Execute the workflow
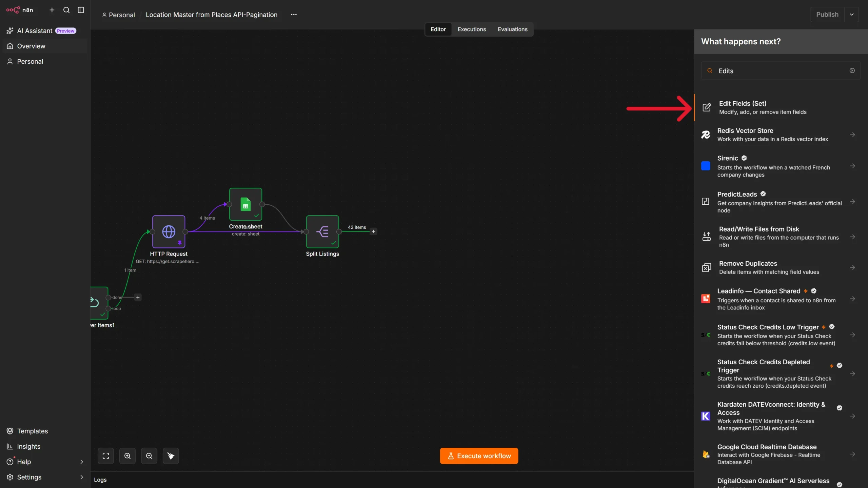This screenshot has height=488, width=868. click(479, 456)
